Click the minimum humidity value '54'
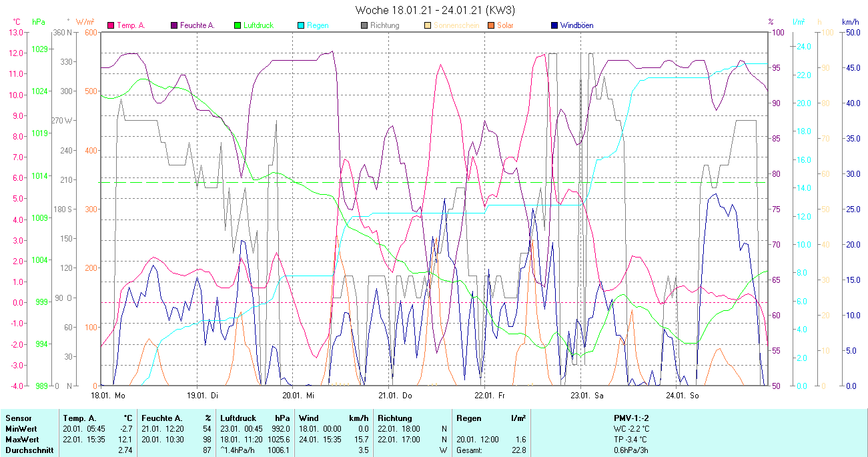Image resolution: width=868 pixels, height=457 pixels. [x=207, y=429]
